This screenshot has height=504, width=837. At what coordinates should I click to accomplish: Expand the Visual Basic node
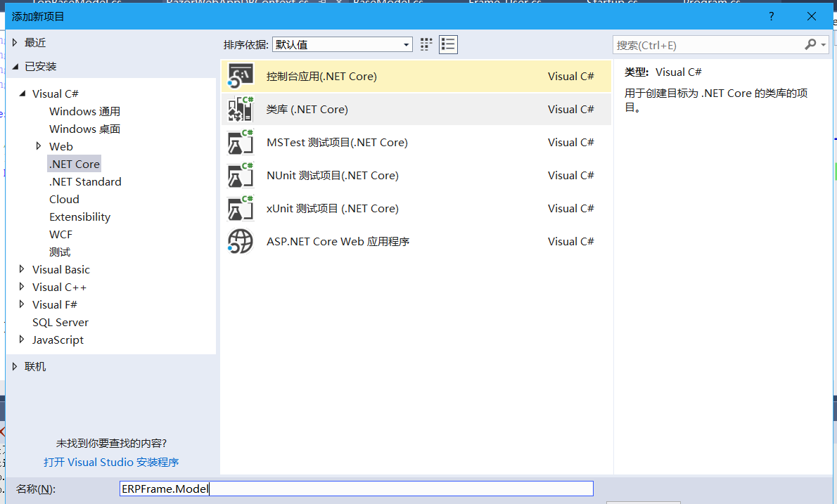22,269
